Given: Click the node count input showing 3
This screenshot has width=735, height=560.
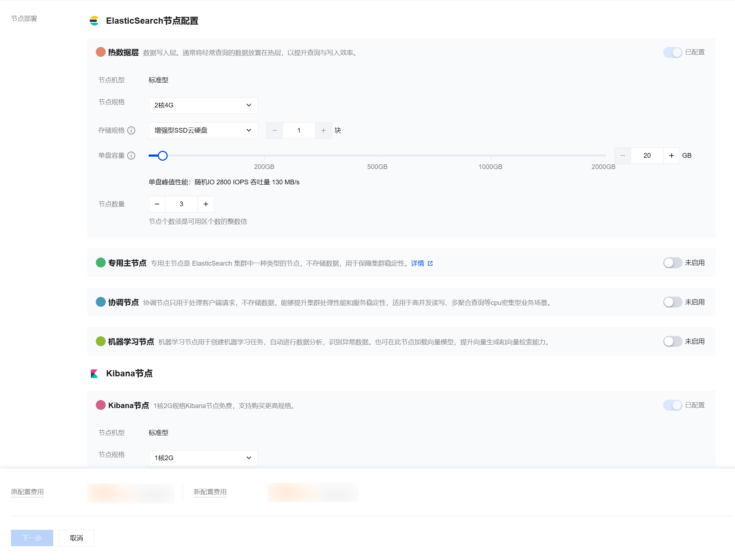Looking at the screenshot, I should [181, 204].
